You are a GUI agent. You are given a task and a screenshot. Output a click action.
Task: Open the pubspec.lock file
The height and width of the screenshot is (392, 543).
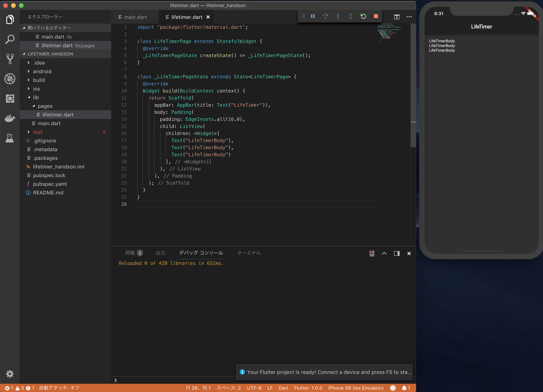point(65,175)
